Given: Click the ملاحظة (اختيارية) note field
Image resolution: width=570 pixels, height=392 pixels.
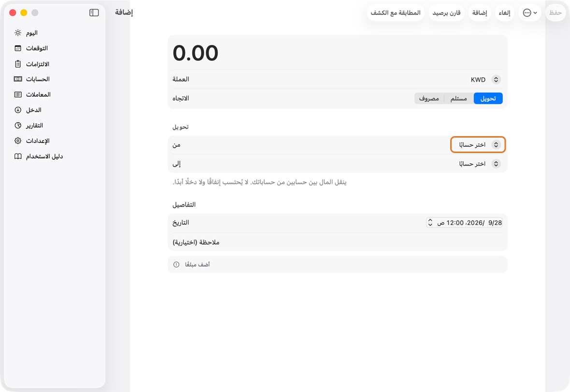Looking at the screenshot, I should tap(337, 242).
